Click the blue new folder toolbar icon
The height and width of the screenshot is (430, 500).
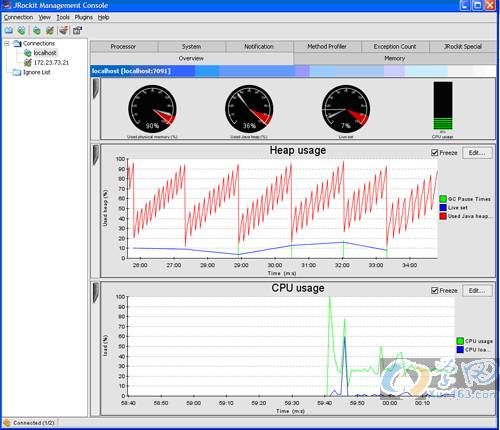coord(9,31)
